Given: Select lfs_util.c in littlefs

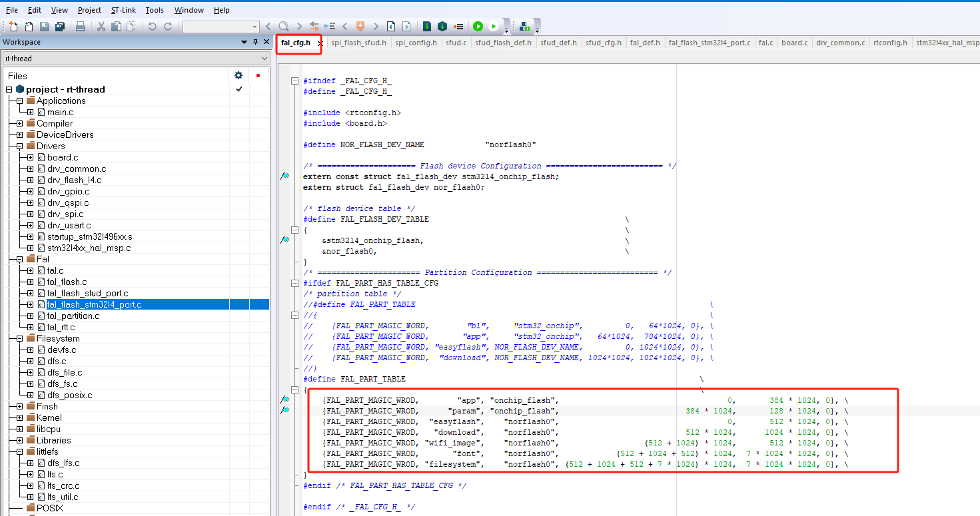Looking at the screenshot, I should [62, 497].
